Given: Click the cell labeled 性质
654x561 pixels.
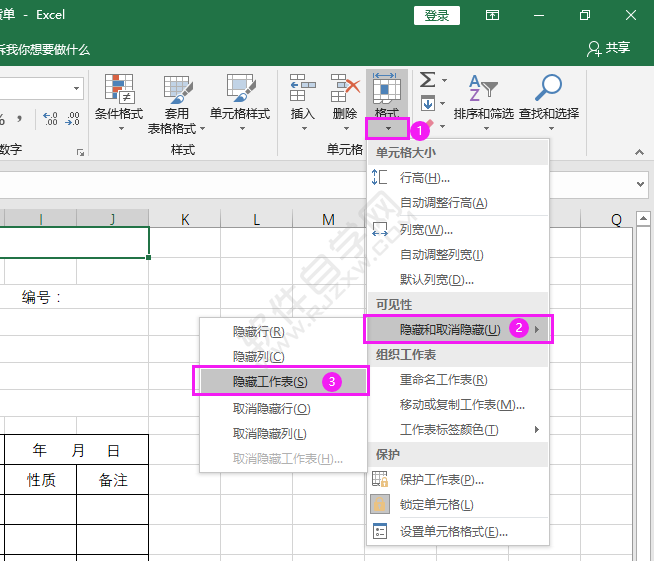Looking at the screenshot, I should coord(41,480).
